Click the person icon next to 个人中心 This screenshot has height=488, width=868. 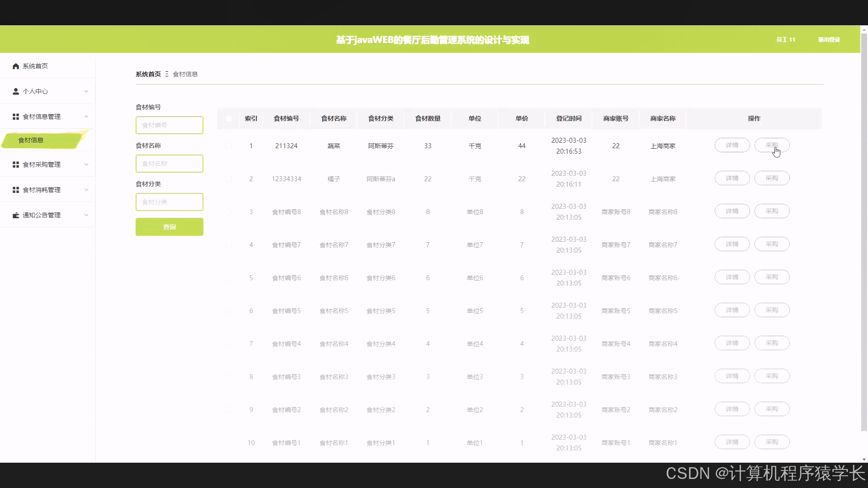click(16, 91)
